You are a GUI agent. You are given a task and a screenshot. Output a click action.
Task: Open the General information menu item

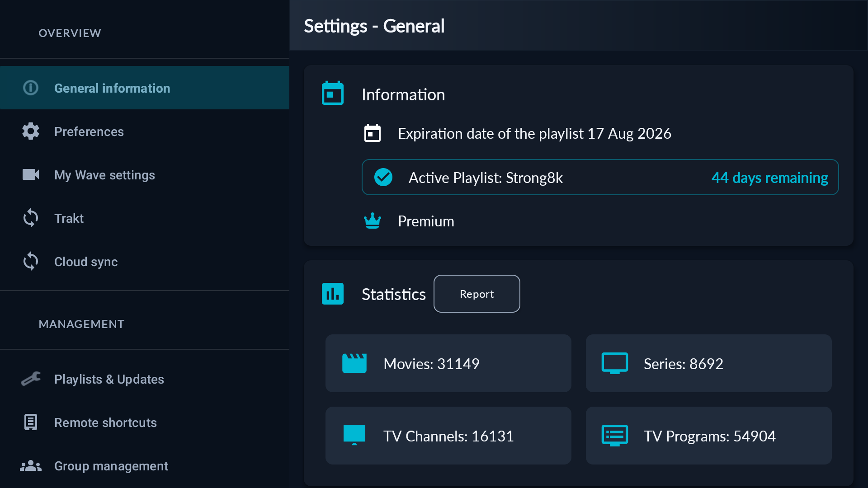coord(145,88)
